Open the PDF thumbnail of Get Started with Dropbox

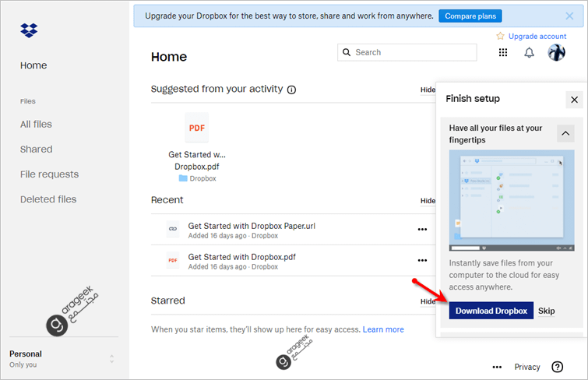197,128
